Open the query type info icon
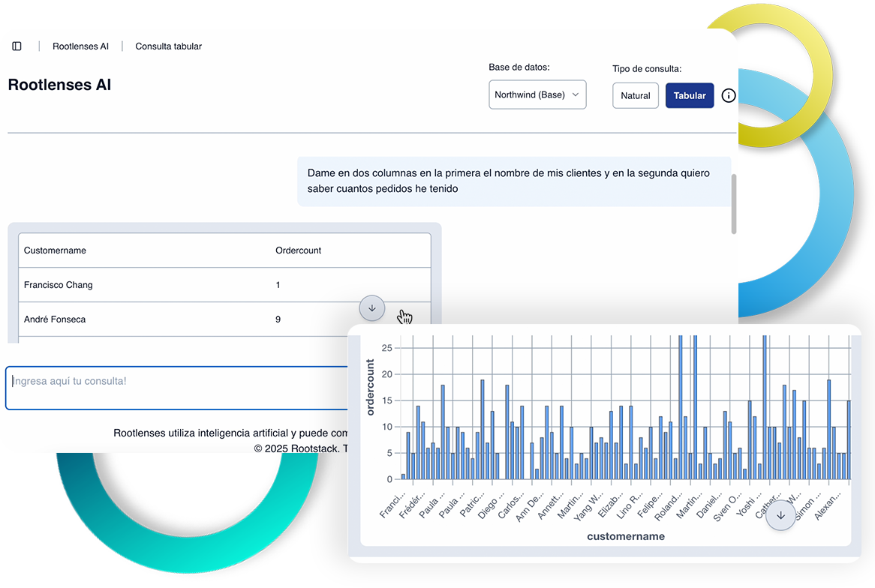The height and width of the screenshot is (588, 875). coord(728,95)
